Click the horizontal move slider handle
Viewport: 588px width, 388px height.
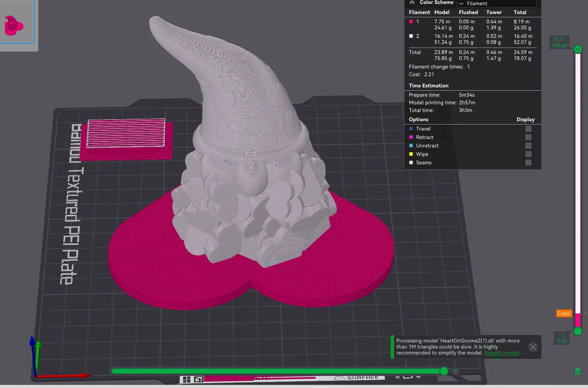pos(444,371)
